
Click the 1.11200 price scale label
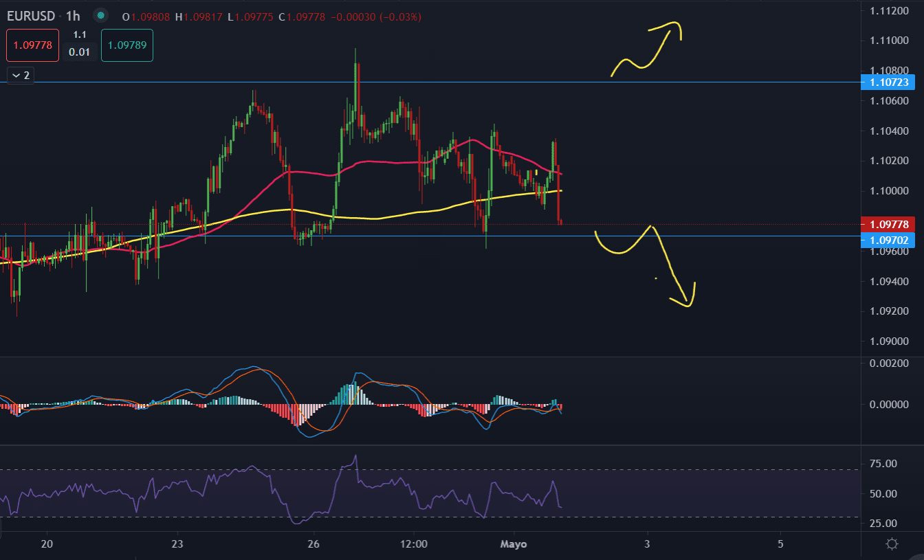coord(888,10)
